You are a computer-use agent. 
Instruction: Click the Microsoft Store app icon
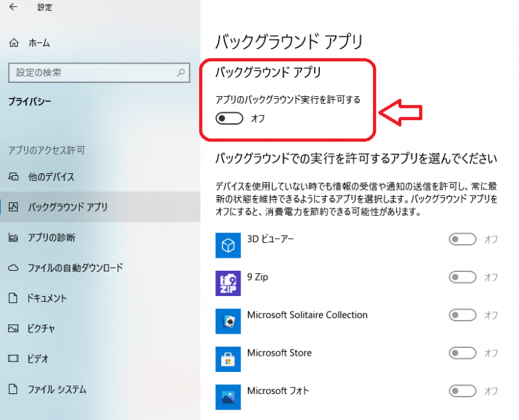[228, 358]
